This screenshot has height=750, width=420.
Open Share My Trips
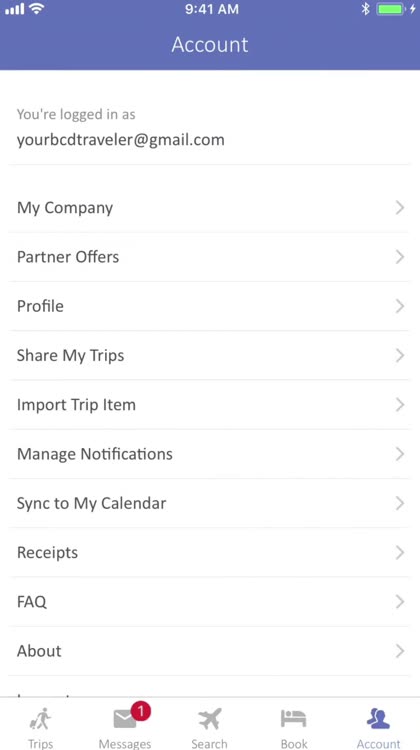click(x=209, y=355)
